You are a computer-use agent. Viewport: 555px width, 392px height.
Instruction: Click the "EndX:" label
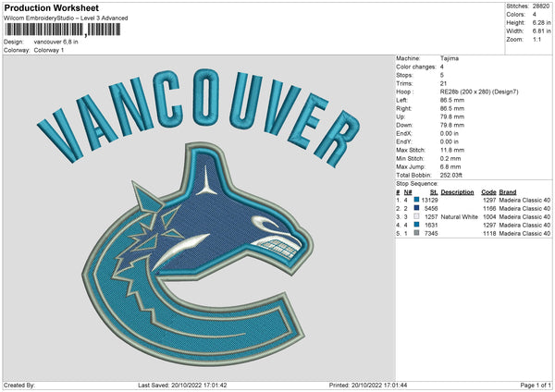pyautogui.click(x=404, y=133)
